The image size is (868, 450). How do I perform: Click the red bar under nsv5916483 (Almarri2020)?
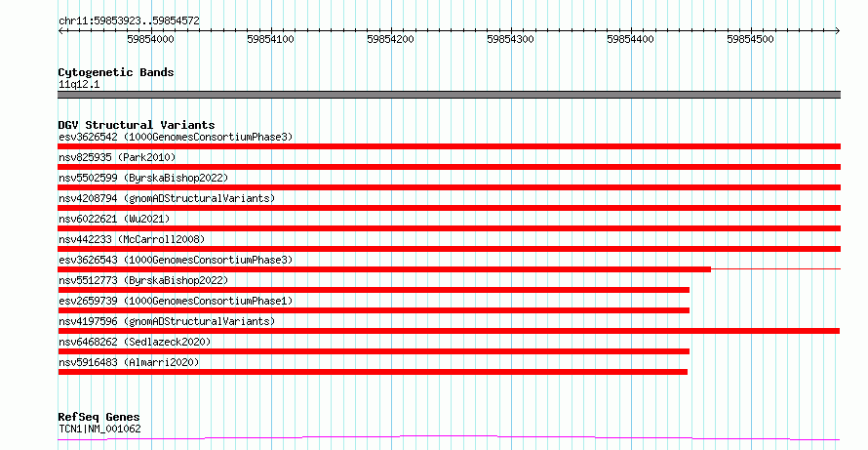coord(373,372)
